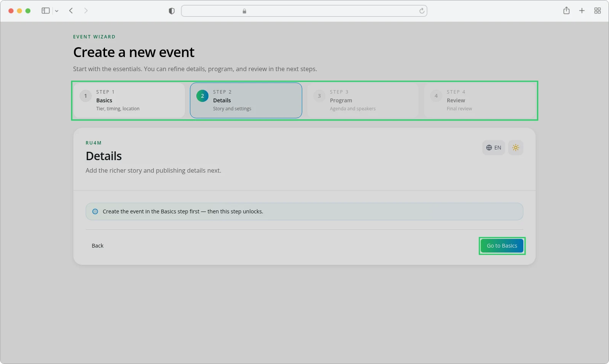Click the 'Create a new event' heading
The height and width of the screenshot is (364, 609).
pos(134,52)
